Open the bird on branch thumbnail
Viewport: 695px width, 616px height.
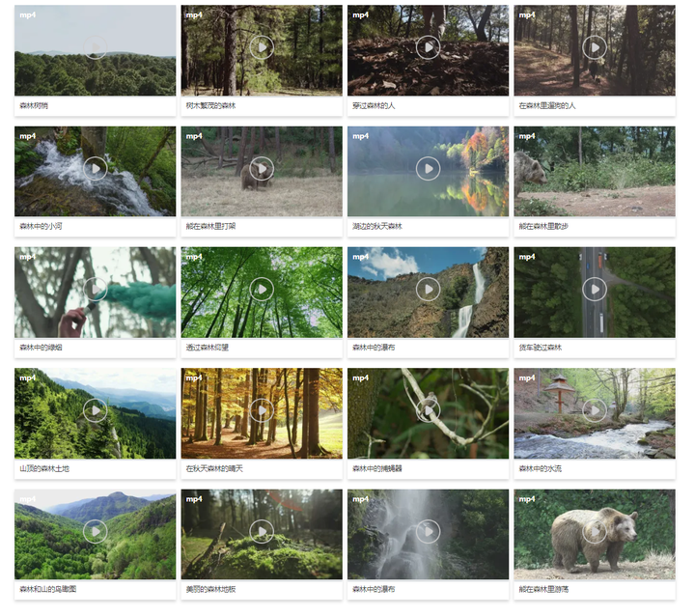point(429,413)
